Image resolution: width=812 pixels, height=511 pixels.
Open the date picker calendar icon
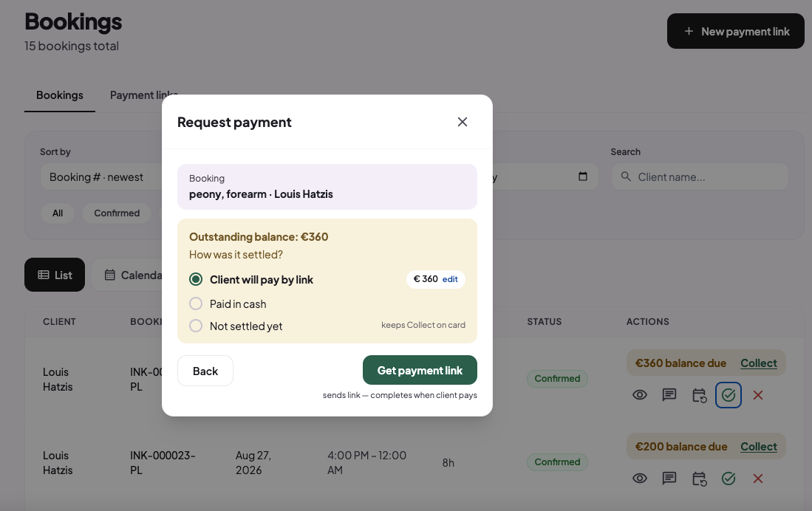(583, 176)
